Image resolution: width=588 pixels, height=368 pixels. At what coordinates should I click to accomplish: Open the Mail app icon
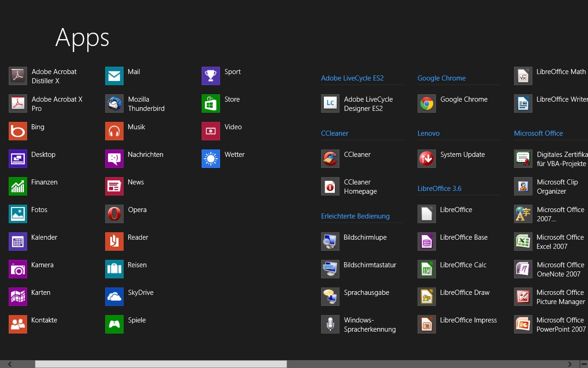(x=114, y=76)
